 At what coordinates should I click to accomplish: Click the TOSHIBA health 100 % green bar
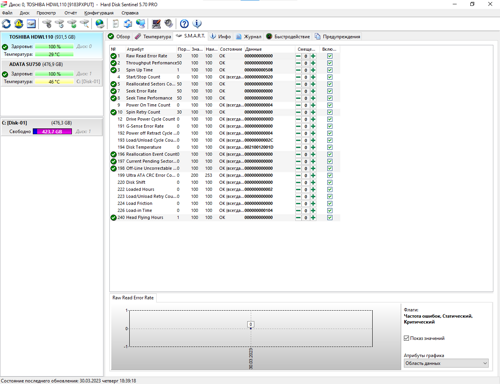54,47
